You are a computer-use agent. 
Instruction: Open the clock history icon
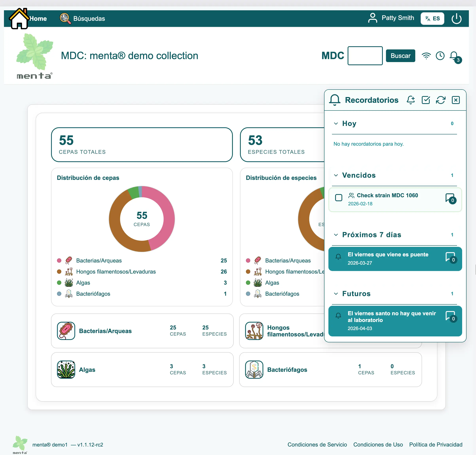[440, 56]
